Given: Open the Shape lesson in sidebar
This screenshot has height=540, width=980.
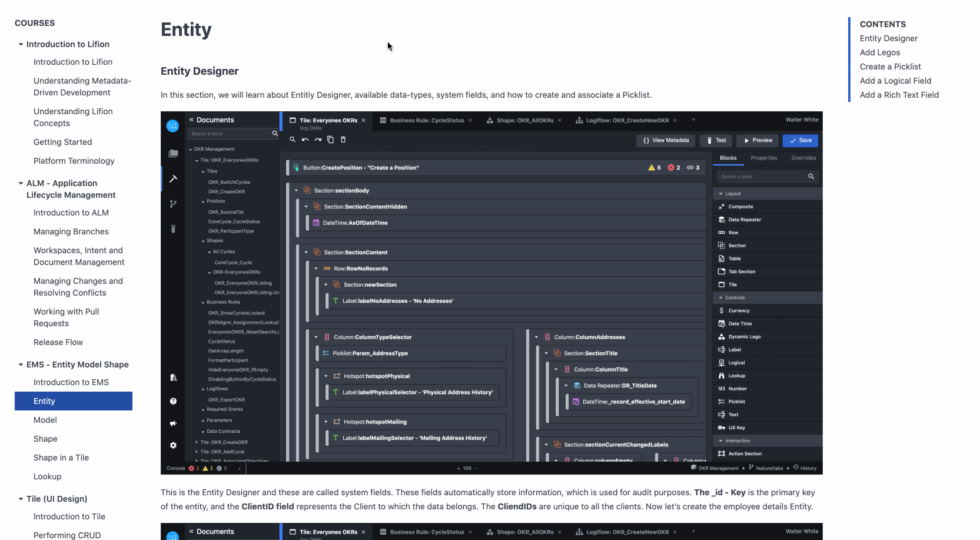Looking at the screenshot, I should 45,439.
